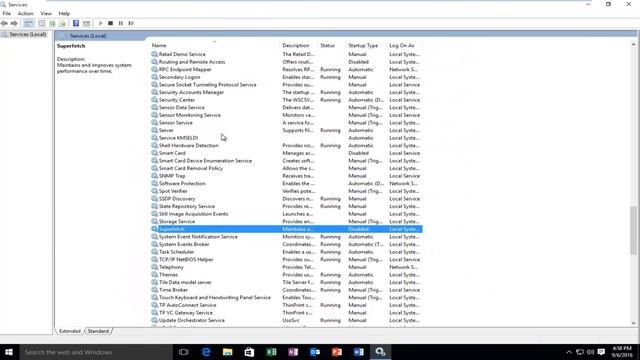The image size is (640, 360).
Task: Switch to the Standard tab
Action: click(x=98, y=331)
